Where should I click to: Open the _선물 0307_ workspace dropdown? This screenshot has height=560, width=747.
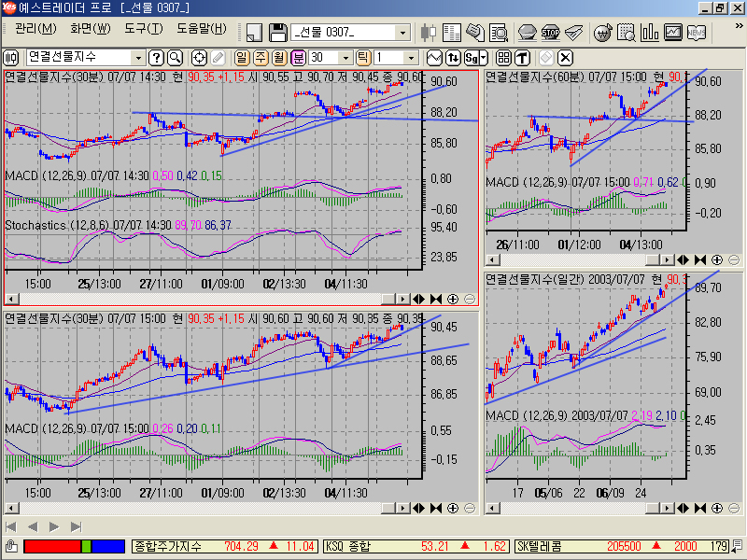403,33
